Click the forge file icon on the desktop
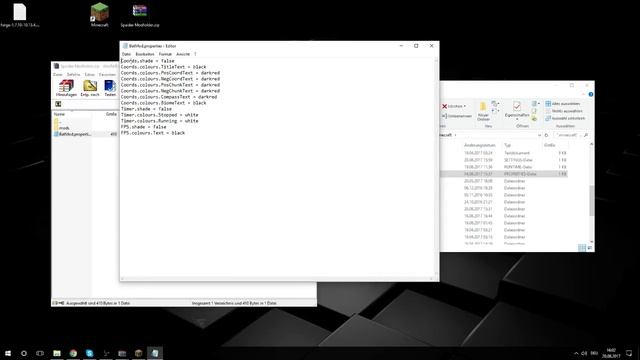Viewport: 640px width, 360px height. click(20, 15)
